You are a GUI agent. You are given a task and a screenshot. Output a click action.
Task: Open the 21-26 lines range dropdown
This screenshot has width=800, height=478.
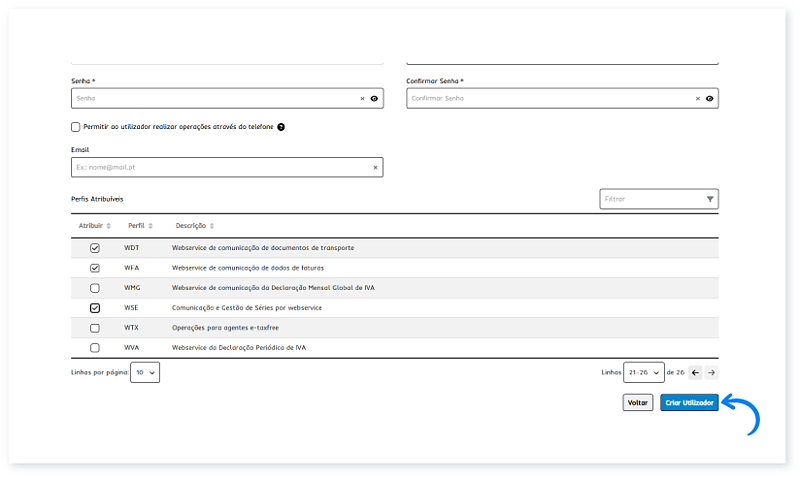click(x=643, y=372)
